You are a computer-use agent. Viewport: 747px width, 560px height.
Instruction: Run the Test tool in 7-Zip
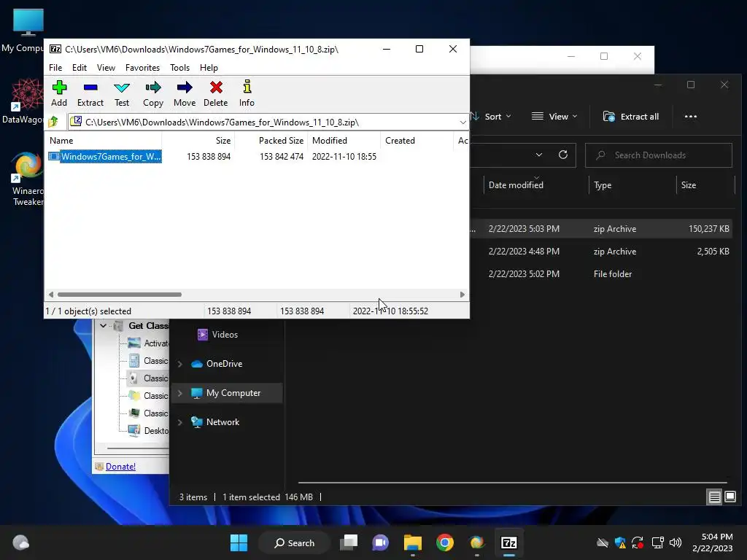(122, 93)
